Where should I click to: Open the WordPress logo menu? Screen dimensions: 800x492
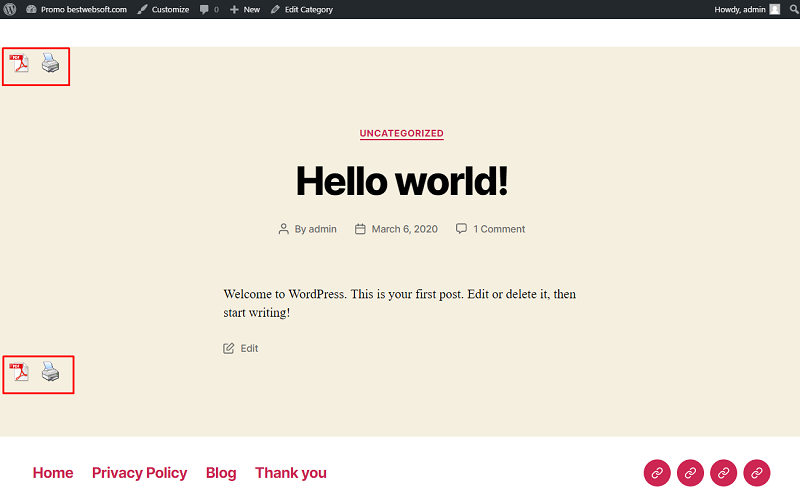(10, 9)
